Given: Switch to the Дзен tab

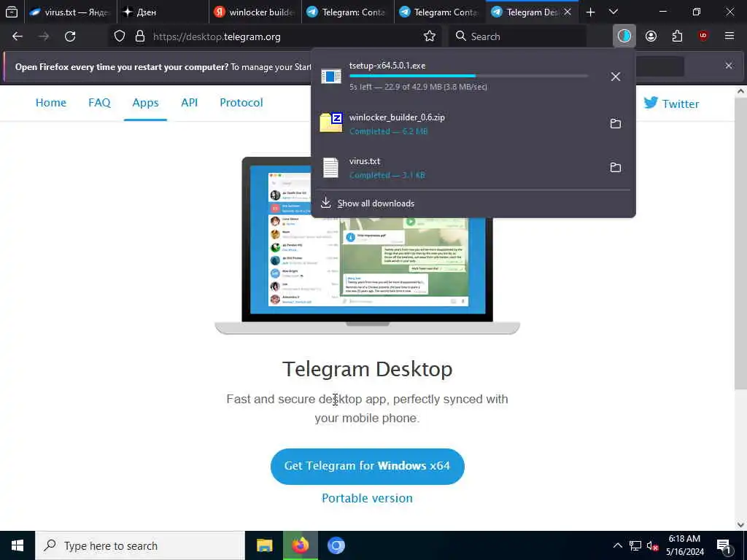Looking at the screenshot, I should tap(163, 12).
